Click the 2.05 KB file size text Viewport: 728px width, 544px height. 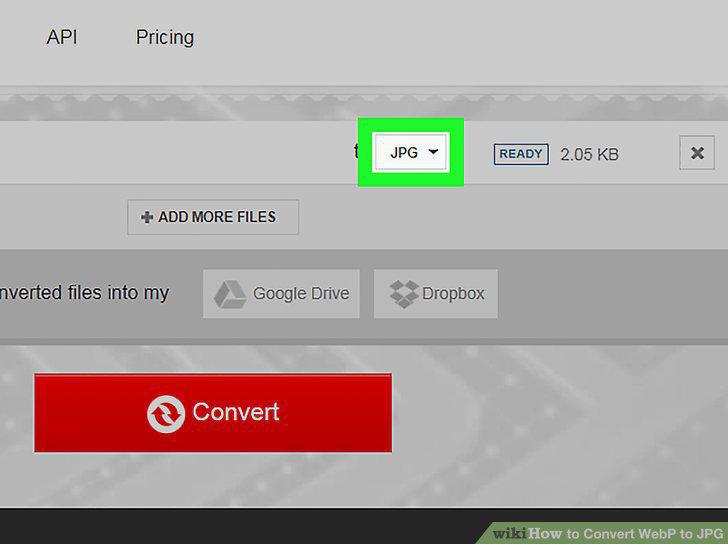coord(590,154)
